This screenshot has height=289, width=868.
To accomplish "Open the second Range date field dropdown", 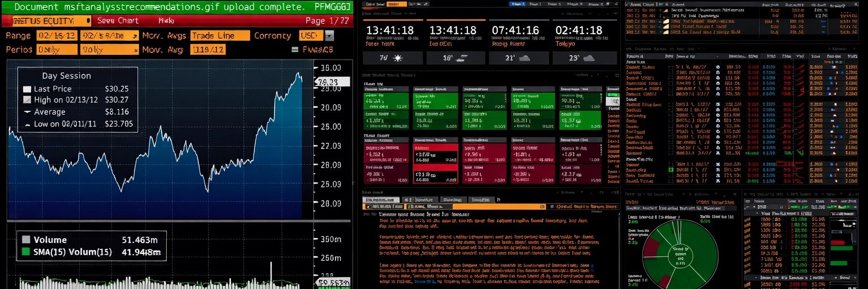I will 134,36.
